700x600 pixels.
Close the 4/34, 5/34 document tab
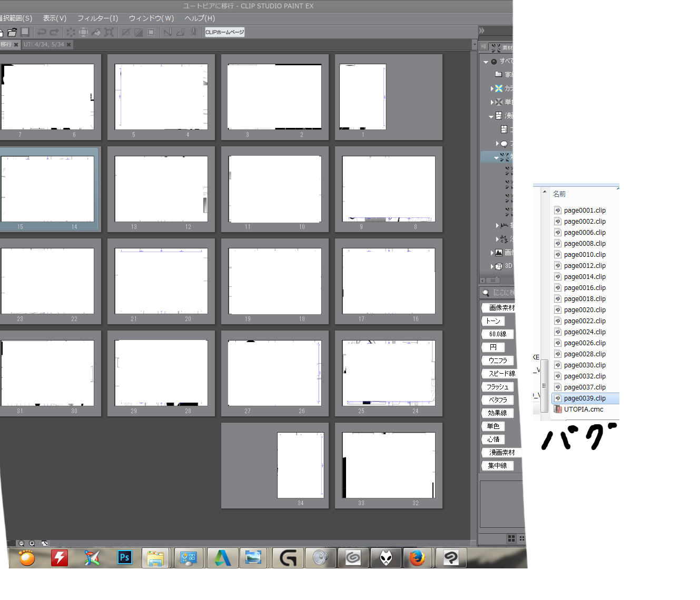point(68,45)
